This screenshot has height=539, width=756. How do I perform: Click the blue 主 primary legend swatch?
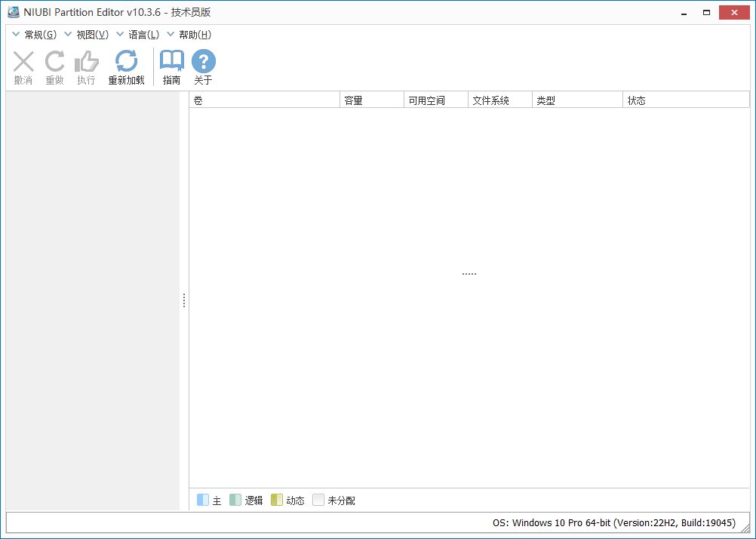tap(203, 500)
